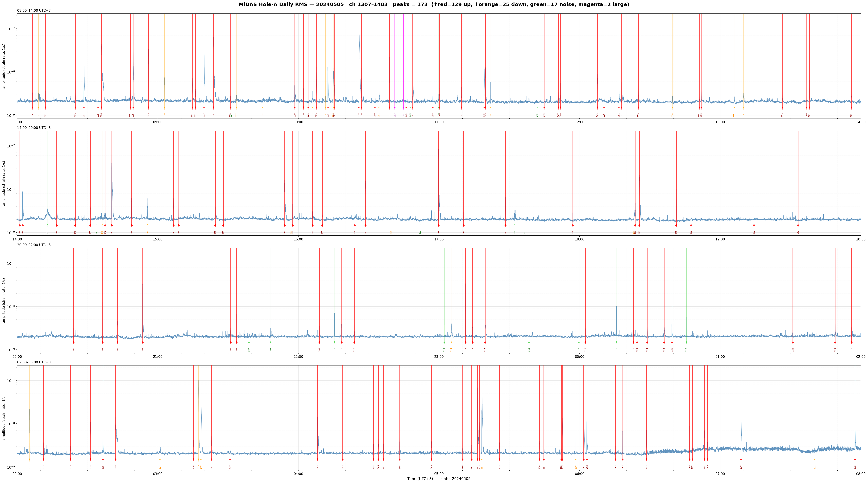Screen dimensions: 868x483
Task: Click the orange peak number label 137
Action: point(160,467)
